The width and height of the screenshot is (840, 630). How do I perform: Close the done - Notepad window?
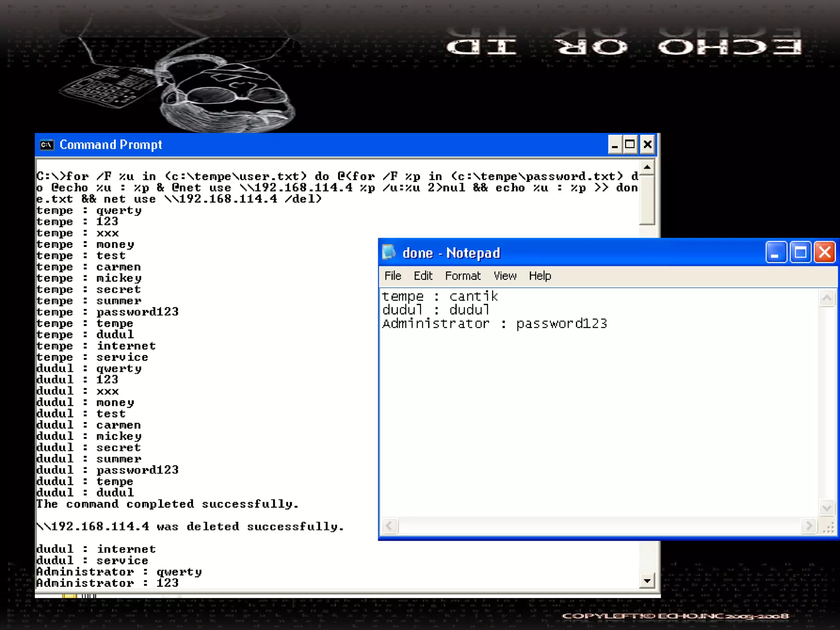point(825,252)
